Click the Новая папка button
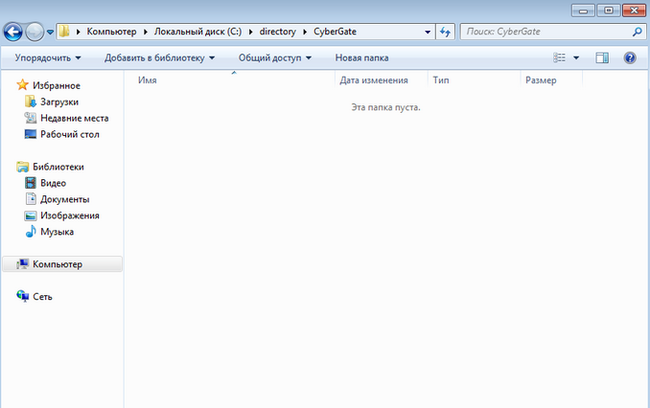Image resolution: width=650 pixels, height=408 pixels. click(361, 58)
